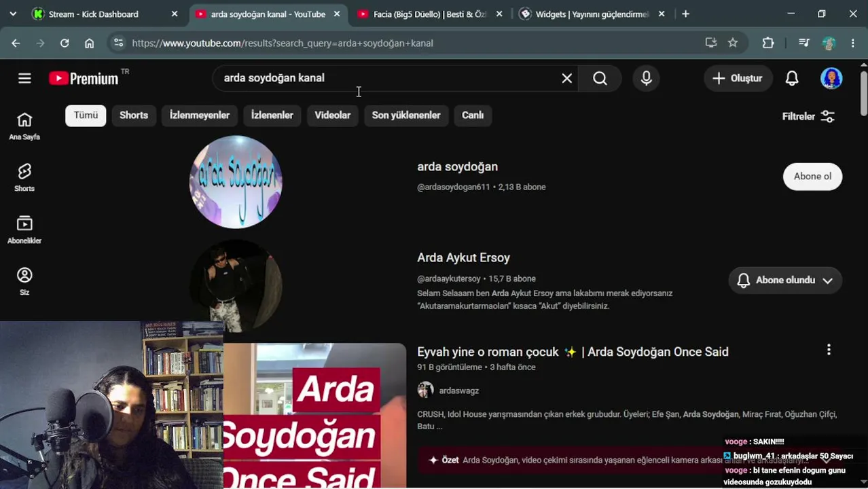
Task: Click the @ardasoydogan611 handle text
Action: point(453,187)
